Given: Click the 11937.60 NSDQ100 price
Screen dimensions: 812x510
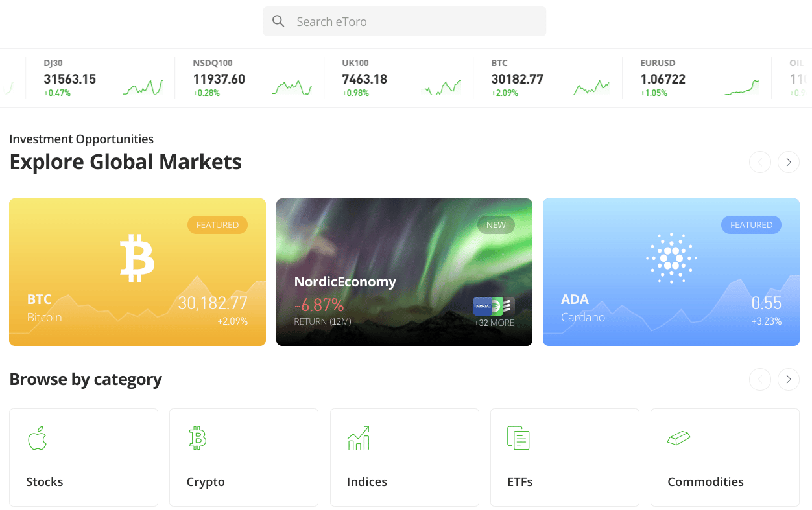Looking at the screenshot, I should point(219,79).
